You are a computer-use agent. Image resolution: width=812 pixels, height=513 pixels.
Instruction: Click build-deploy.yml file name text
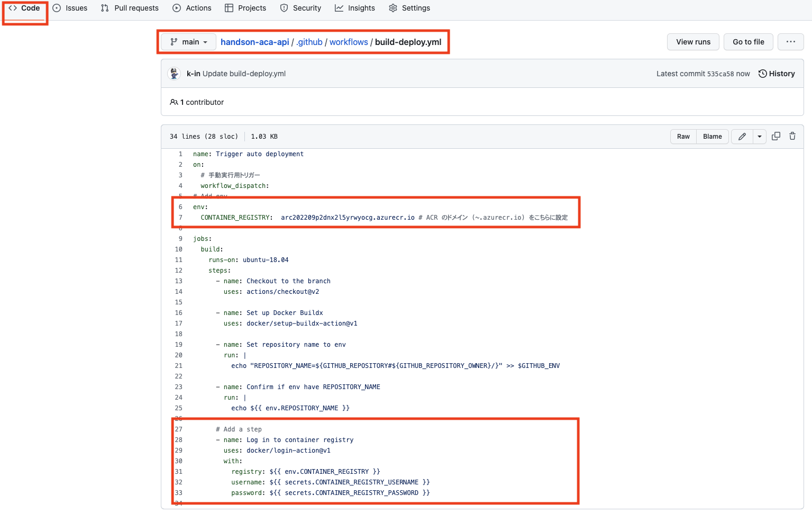tap(408, 42)
